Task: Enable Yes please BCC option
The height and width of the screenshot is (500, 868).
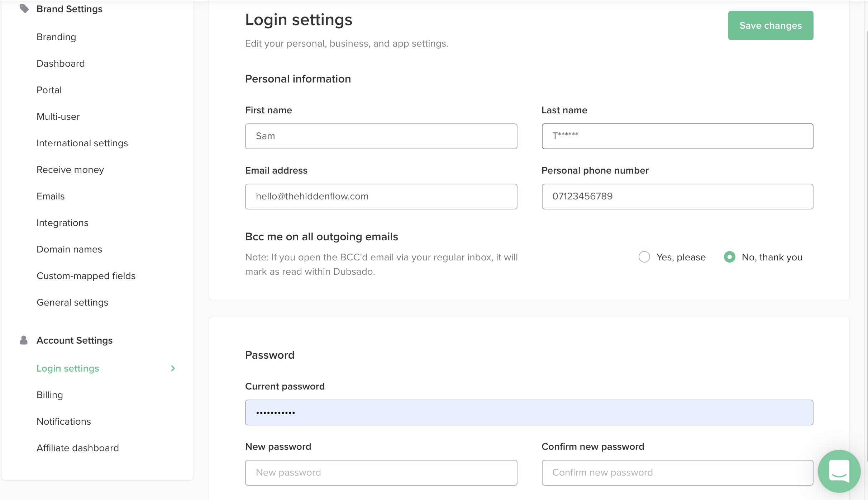Action: pos(644,256)
